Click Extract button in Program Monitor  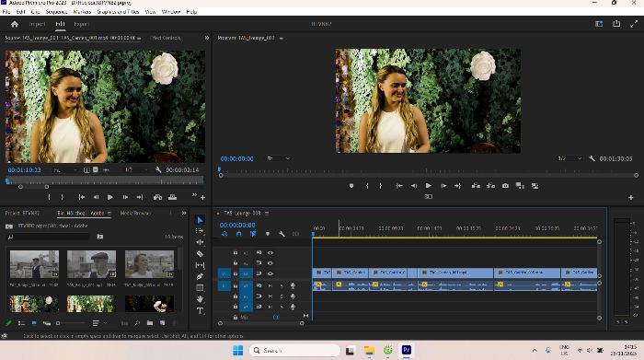490,186
